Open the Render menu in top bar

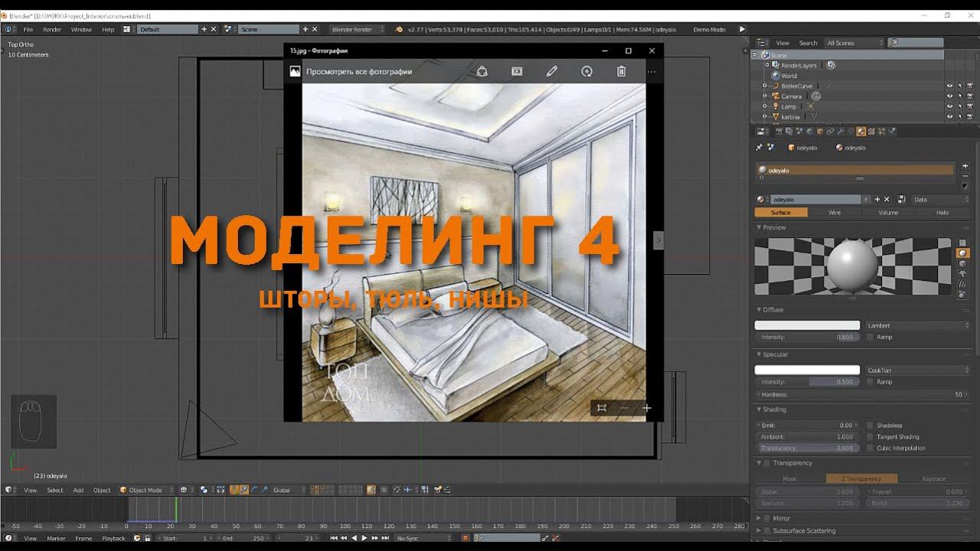click(x=52, y=29)
